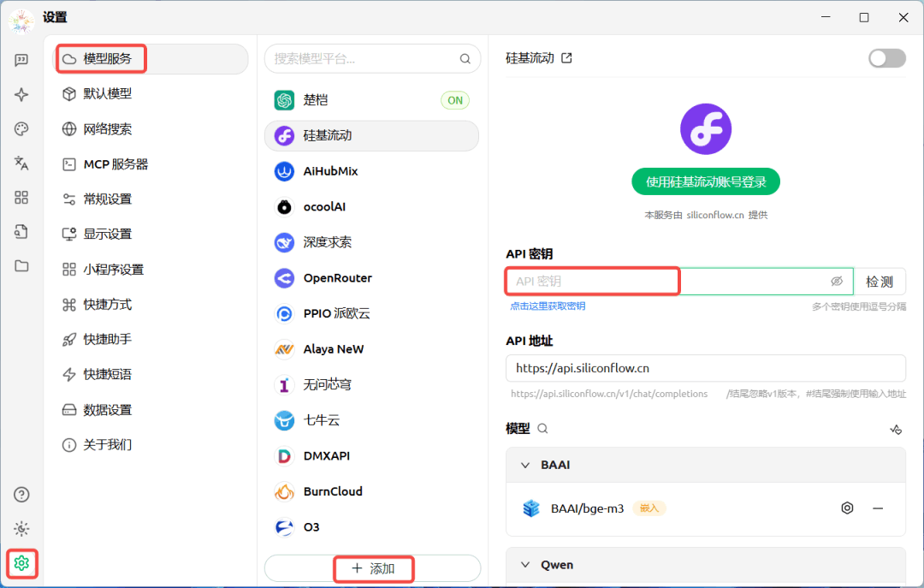Collapse the Qwen model group

(525, 565)
